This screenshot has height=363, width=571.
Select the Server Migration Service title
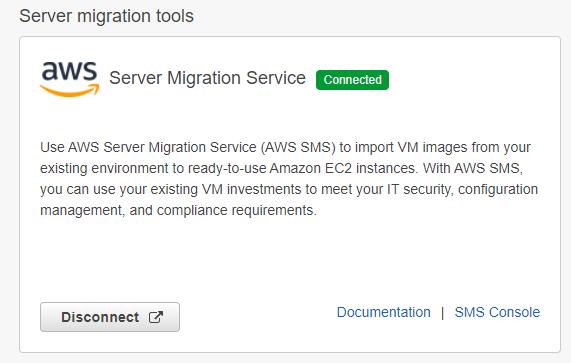tap(207, 78)
